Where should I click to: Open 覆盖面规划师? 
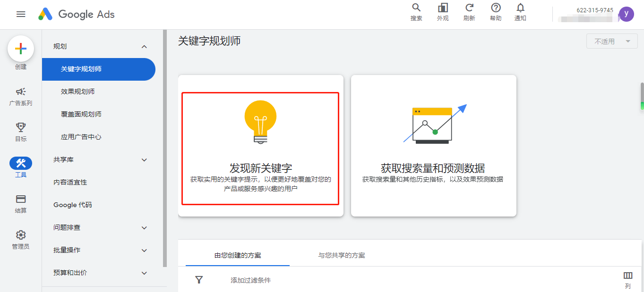click(81, 114)
